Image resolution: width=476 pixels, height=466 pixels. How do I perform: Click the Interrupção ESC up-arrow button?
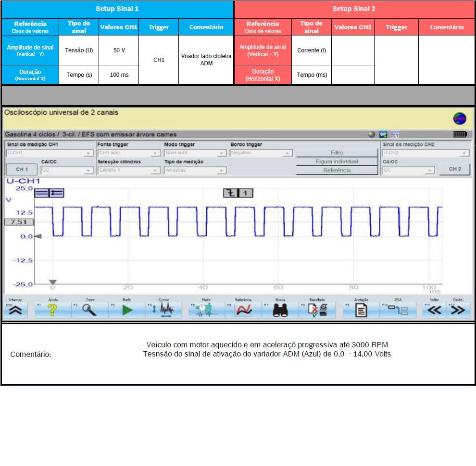pos(15,310)
